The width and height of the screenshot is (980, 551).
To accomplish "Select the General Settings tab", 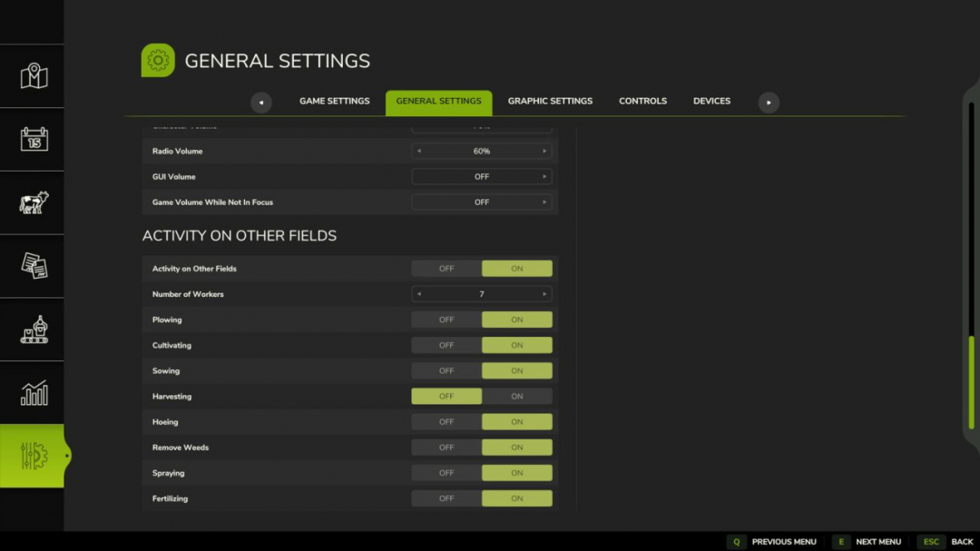I will [x=439, y=103].
